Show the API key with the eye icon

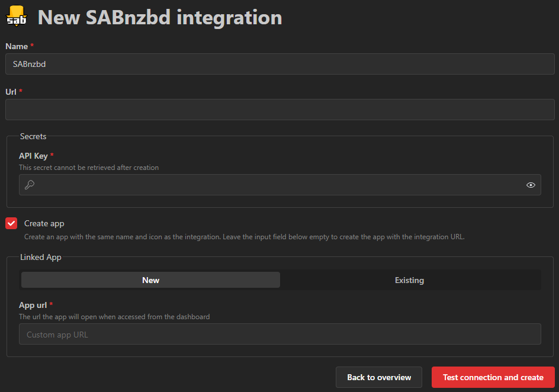(x=531, y=185)
